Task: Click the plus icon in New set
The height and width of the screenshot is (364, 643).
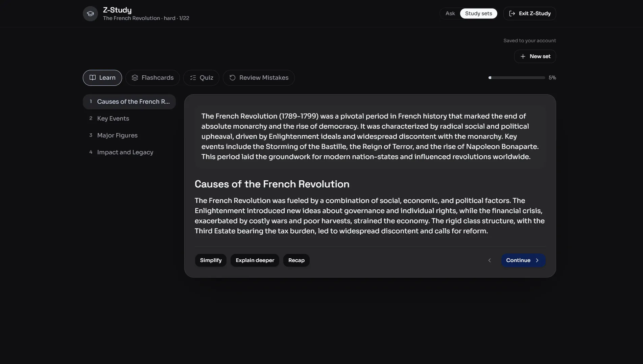Action: coord(523,56)
